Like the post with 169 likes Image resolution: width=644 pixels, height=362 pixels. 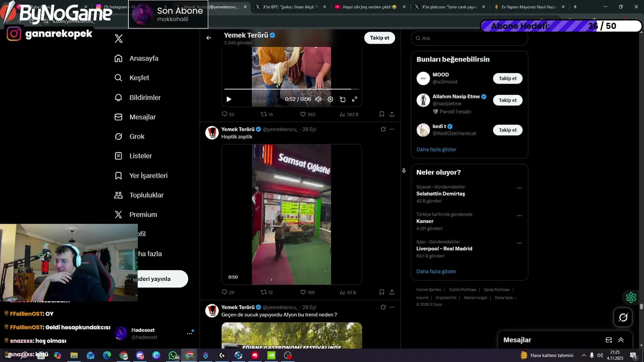(307, 292)
